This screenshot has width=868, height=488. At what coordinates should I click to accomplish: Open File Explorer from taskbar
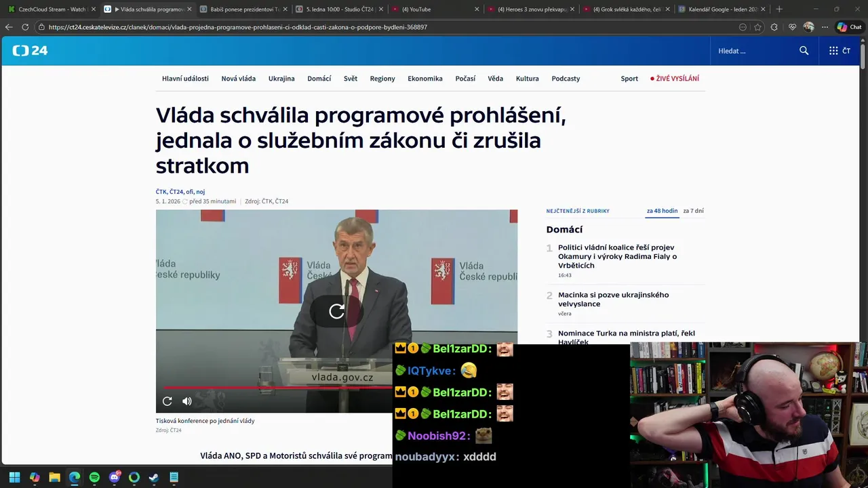click(x=54, y=477)
